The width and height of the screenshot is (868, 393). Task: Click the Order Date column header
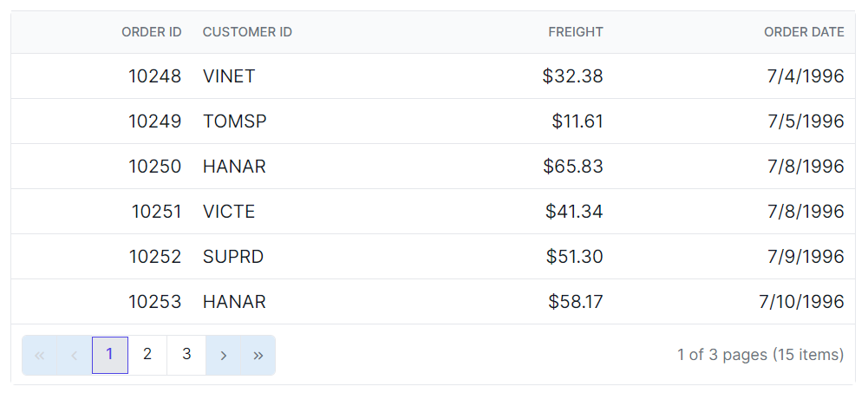[803, 32]
